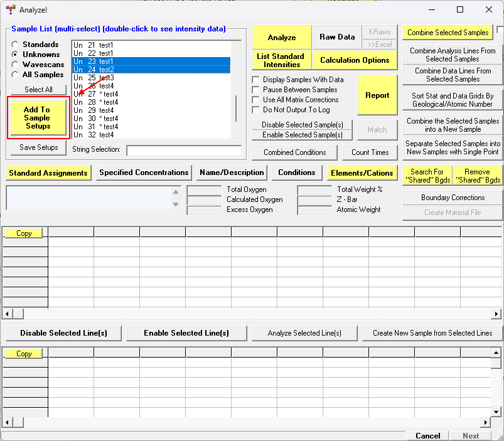Screen dimensions: 504x441
Task: Click Copy button in upper grid
Action: 24,233
